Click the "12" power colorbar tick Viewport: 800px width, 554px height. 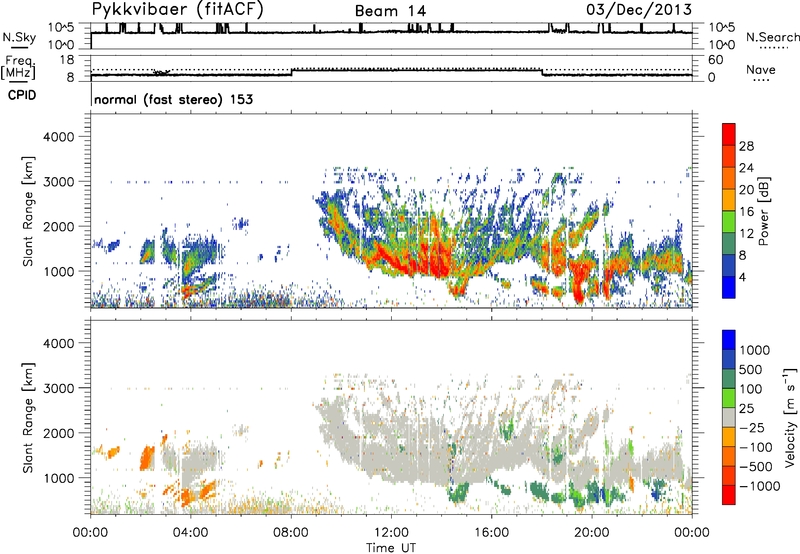(x=746, y=233)
